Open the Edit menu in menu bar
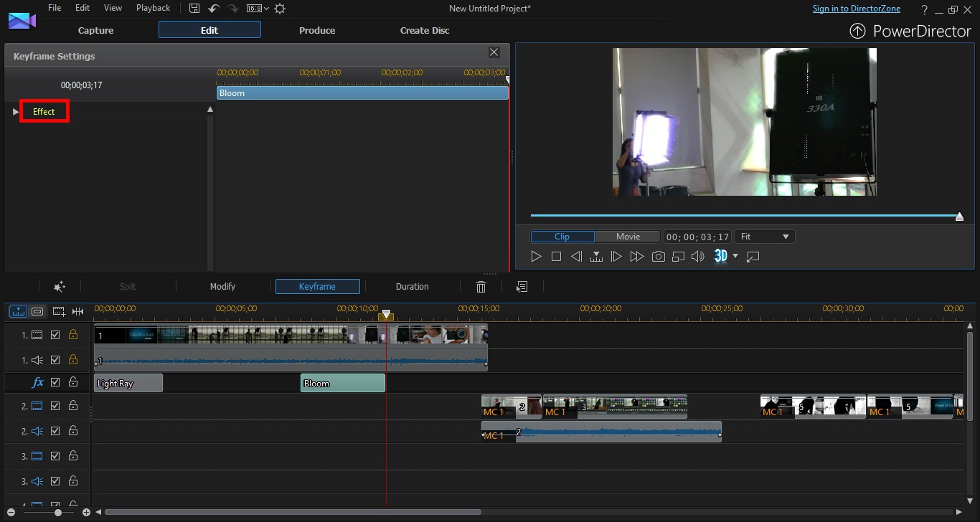This screenshot has height=522, width=980. pyautogui.click(x=83, y=8)
